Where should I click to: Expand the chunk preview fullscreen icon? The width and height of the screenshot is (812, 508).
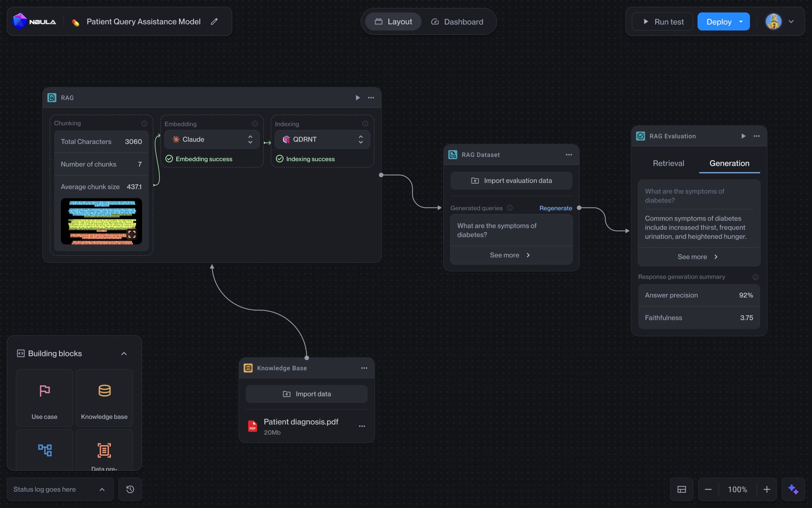pyautogui.click(x=132, y=234)
